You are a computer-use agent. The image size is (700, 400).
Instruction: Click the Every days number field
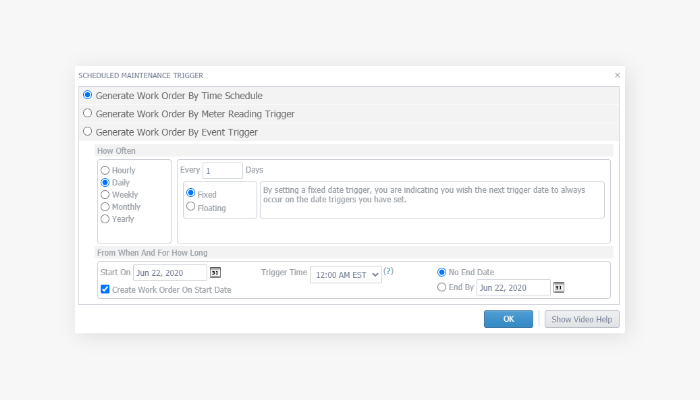pyautogui.click(x=222, y=171)
